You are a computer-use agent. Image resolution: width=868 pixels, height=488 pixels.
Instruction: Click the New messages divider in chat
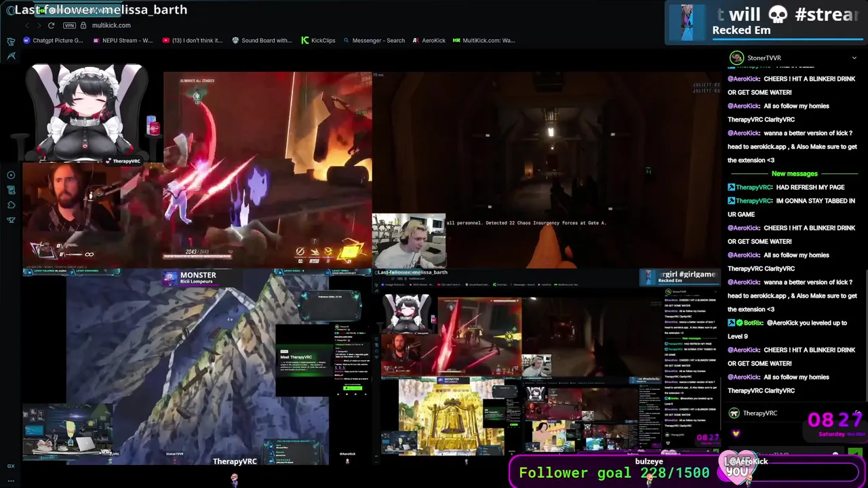(794, 174)
